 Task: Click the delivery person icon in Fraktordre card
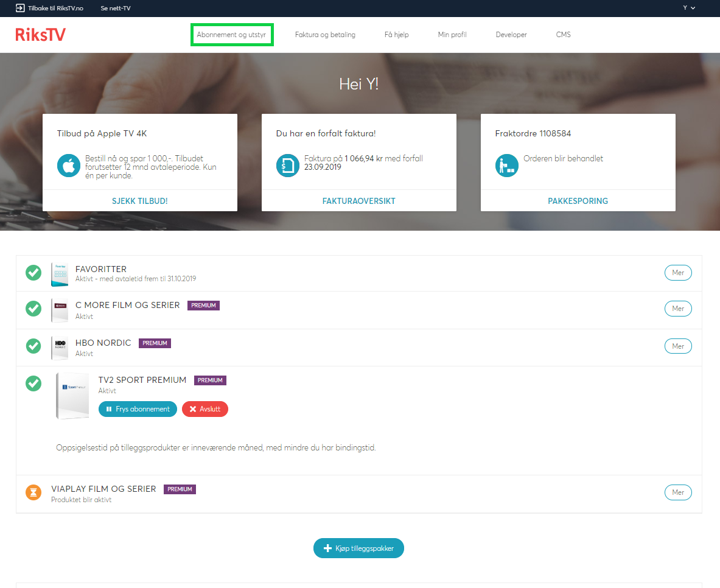click(507, 166)
